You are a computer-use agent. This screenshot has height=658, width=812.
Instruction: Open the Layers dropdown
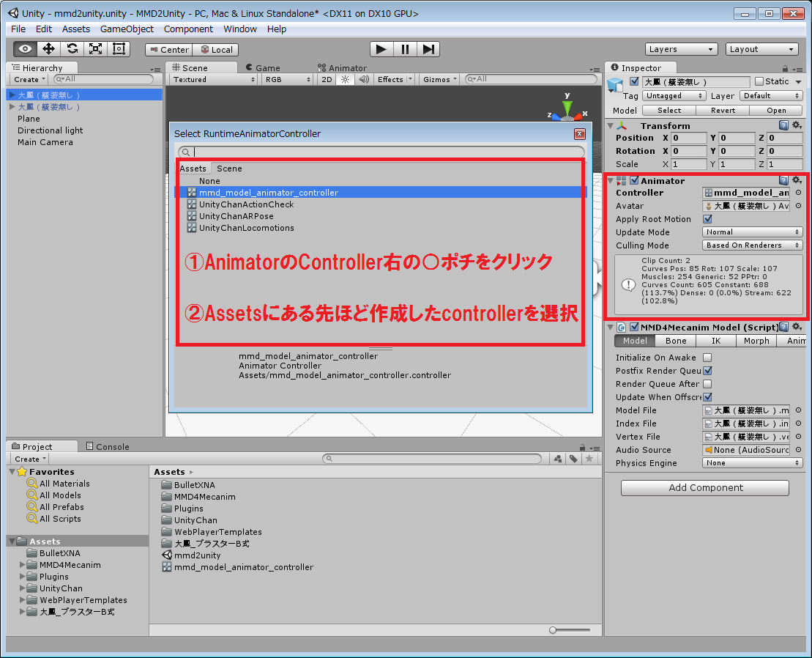(x=681, y=49)
